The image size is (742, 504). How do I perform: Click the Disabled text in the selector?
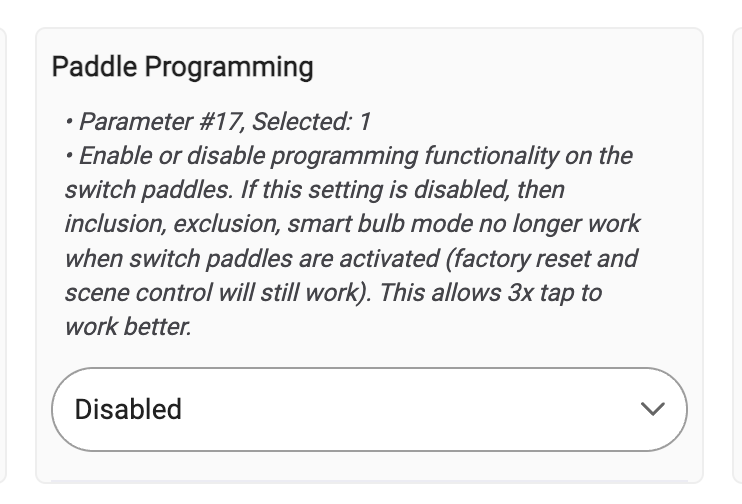[x=128, y=409]
